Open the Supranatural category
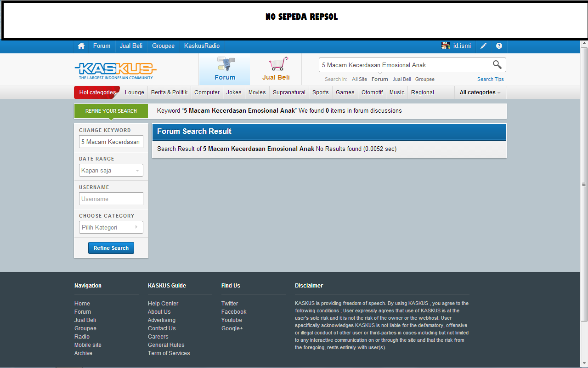Viewport: 588px width, 368px height. tap(289, 92)
